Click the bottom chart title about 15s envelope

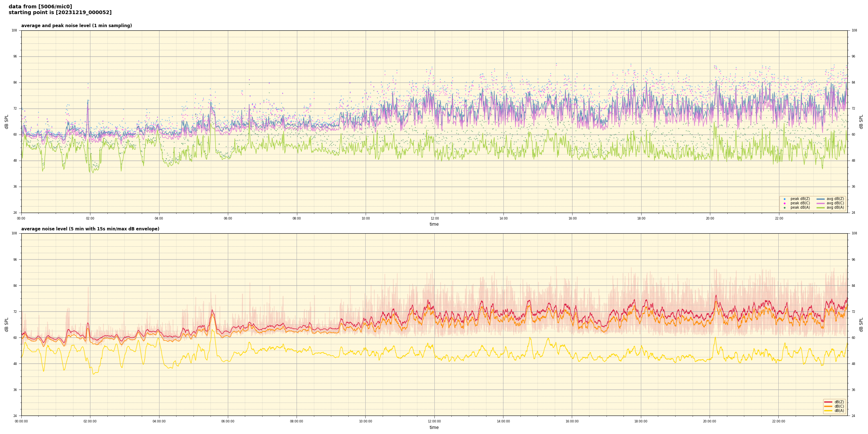point(90,229)
